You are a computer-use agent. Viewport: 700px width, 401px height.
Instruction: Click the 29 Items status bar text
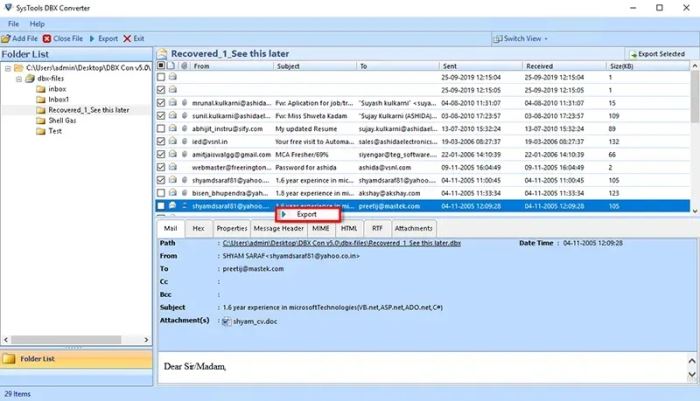[17, 394]
